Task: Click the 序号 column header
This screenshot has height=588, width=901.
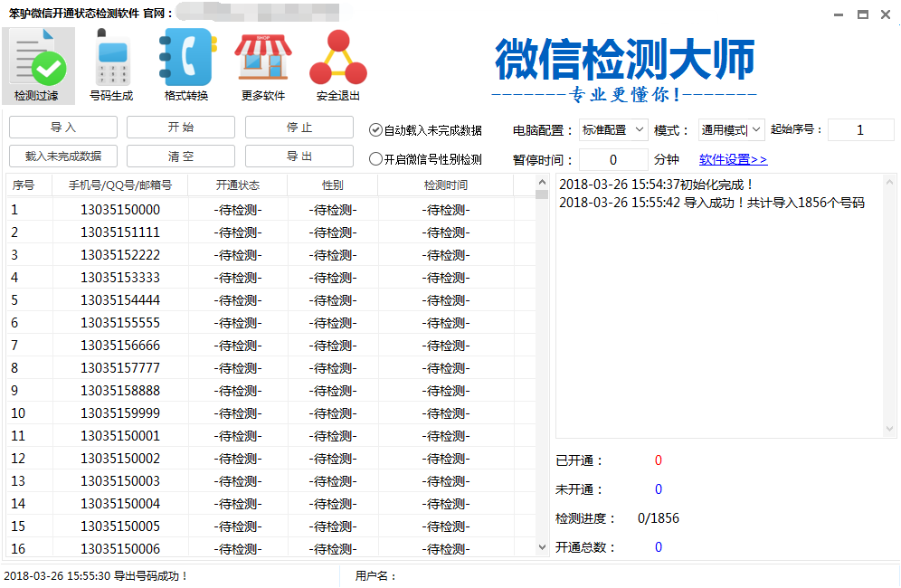Action: (x=29, y=185)
